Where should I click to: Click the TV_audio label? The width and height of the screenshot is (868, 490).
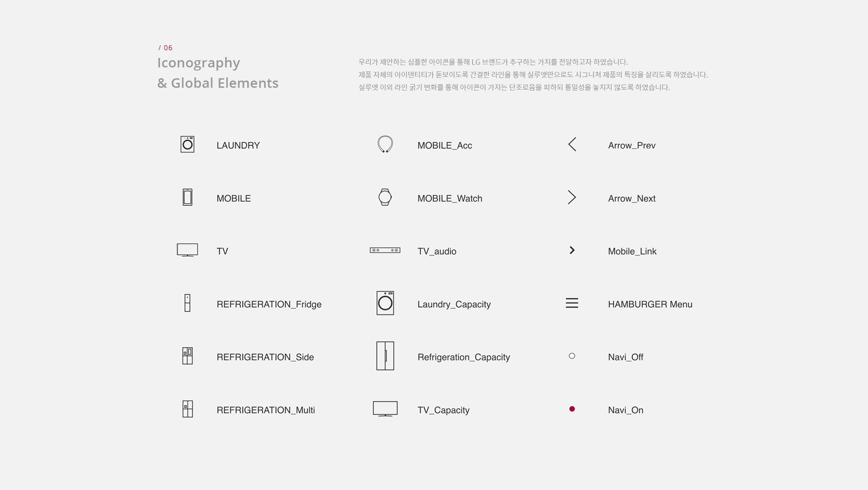tap(437, 251)
